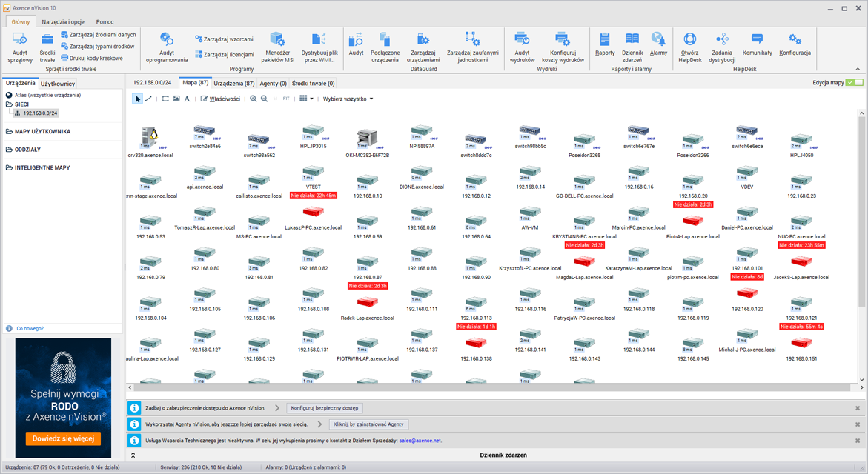Switch to Agenty (0) tab
This screenshot has width=868, height=474.
273,83
